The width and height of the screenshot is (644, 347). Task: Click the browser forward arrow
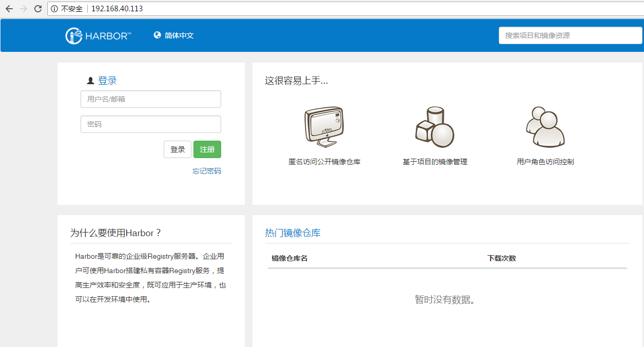click(23, 9)
